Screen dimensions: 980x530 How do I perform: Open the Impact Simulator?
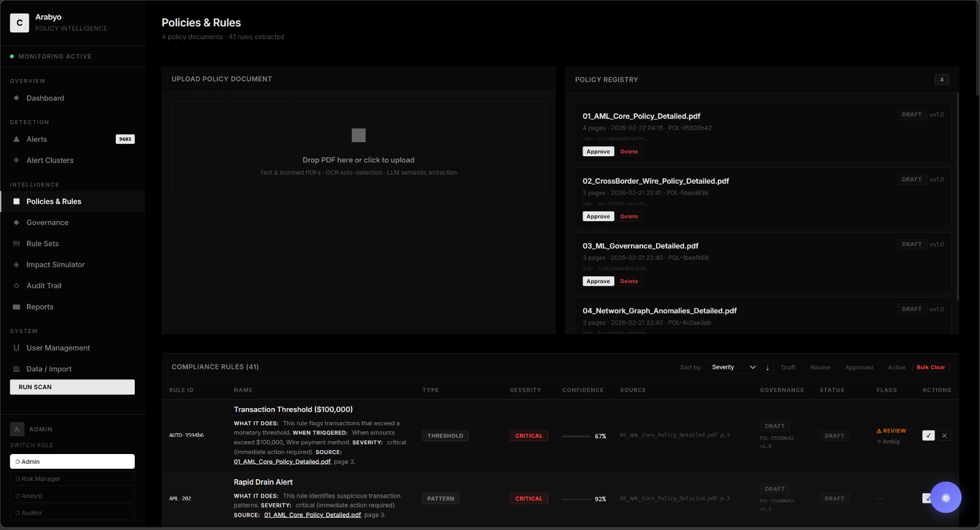click(x=72, y=265)
